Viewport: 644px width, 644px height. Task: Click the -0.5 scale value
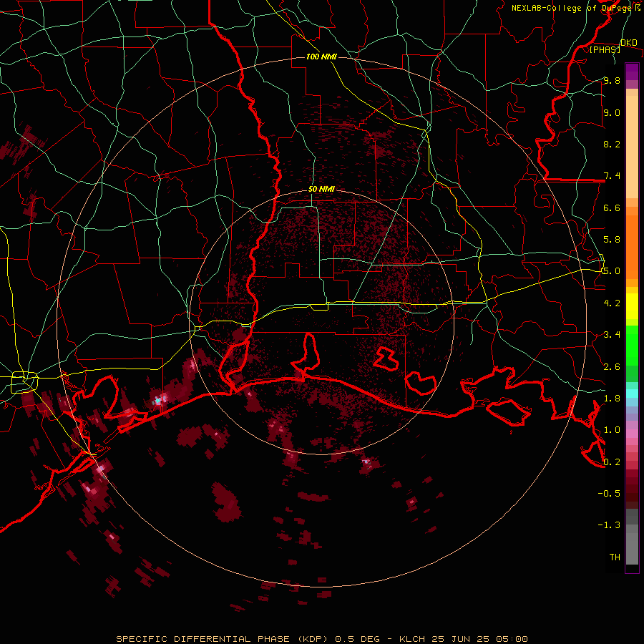click(x=609, y=494)
